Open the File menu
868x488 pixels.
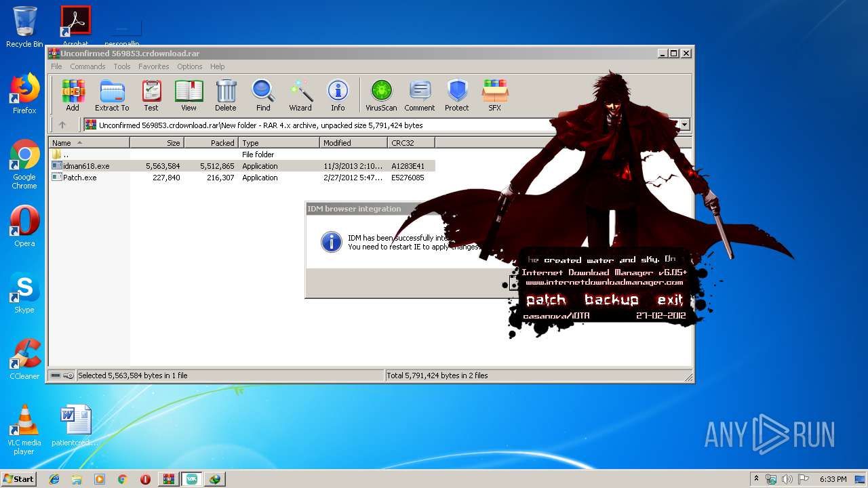coord(56,66)
